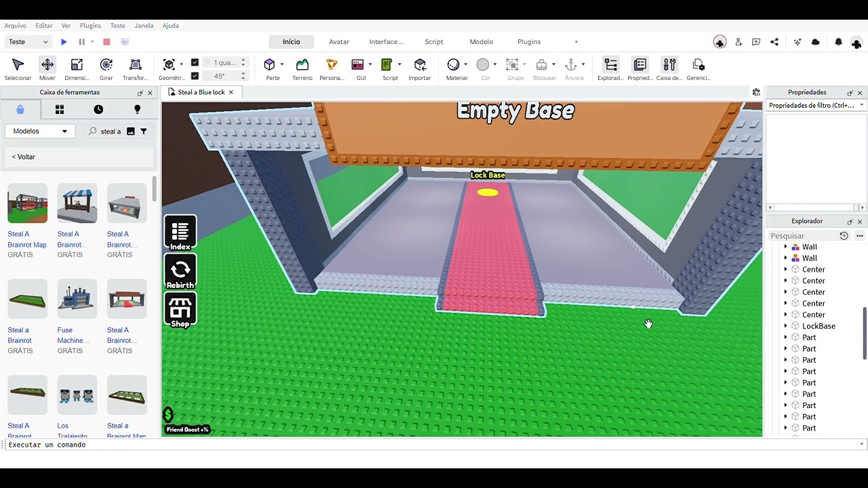
Task: Open the 'Steal A Brainrot Map' model link
Action: point(27,239)
